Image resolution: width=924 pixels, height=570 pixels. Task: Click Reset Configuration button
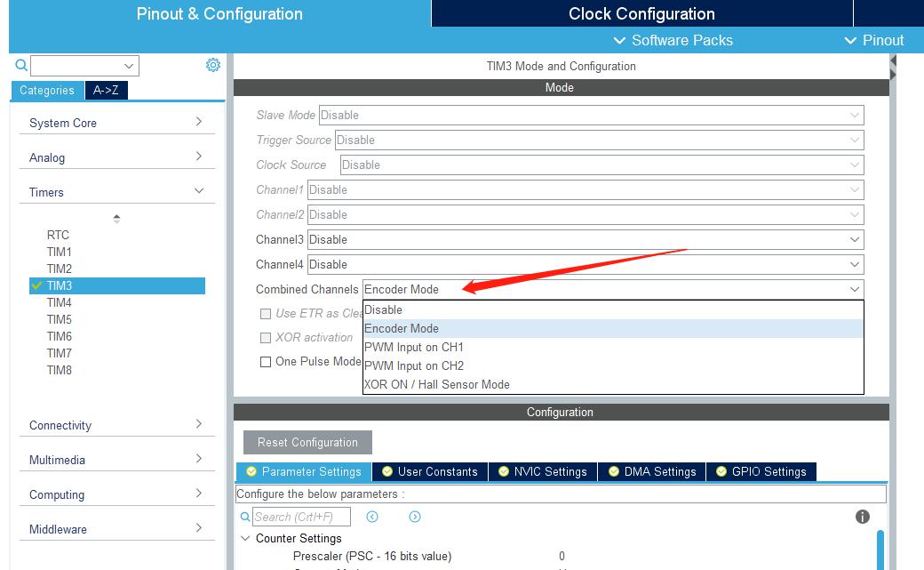pos(307,443)
